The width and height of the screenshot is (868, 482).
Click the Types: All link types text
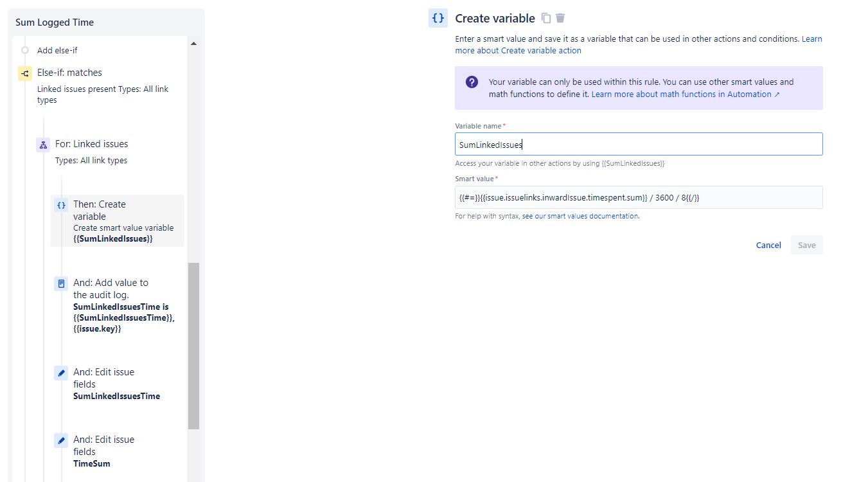coord(91,161)
